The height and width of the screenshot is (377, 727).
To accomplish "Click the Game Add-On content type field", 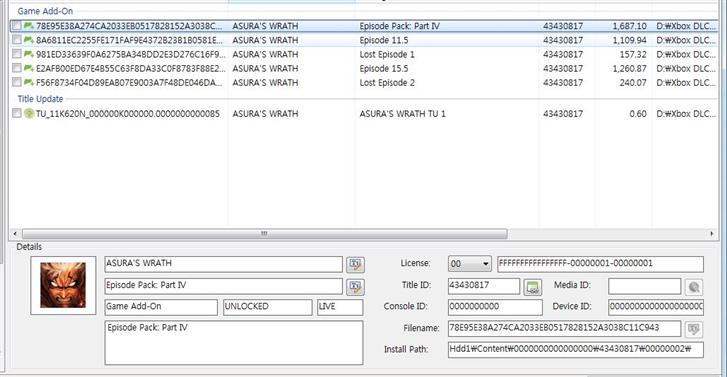I will (161, 307).
